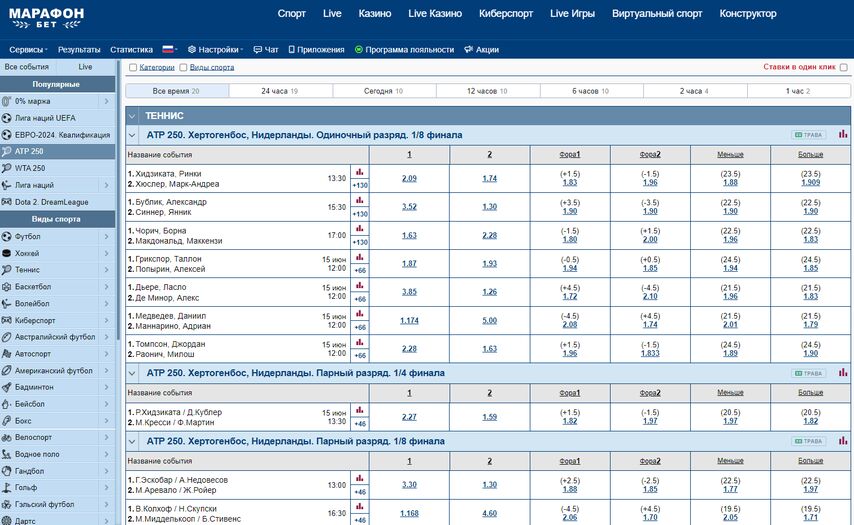This screenshot has height=525, width=854.
Task: Open statistics icon for Парный разряд 1/4 финала
Action: [x=843, y=373]
